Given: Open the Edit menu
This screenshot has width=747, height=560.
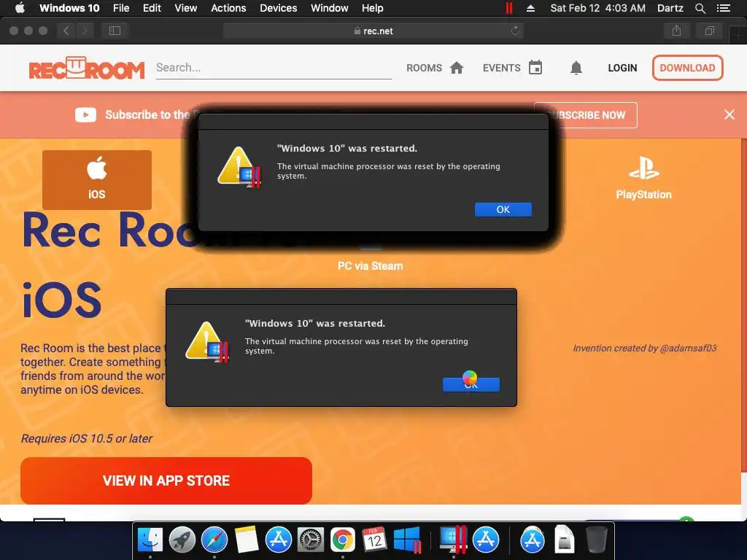Looking at the screenshot, I should click(152, 8).
